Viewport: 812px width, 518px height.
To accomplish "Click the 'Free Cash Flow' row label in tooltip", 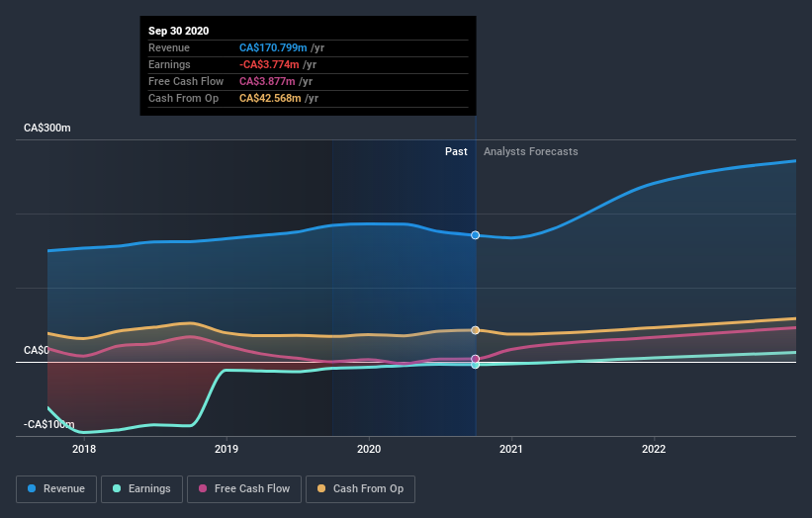I will (186, 81).
